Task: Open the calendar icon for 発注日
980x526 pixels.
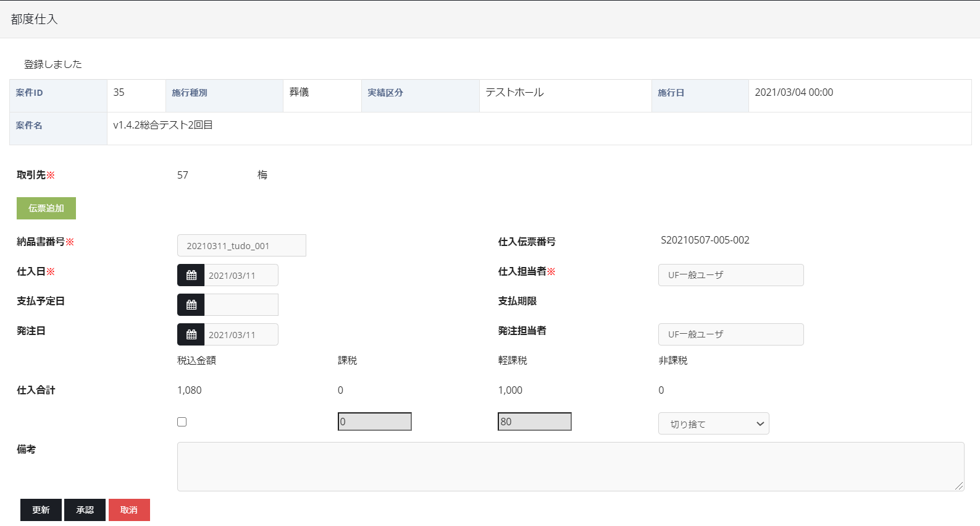Action: tap(191, 334)
